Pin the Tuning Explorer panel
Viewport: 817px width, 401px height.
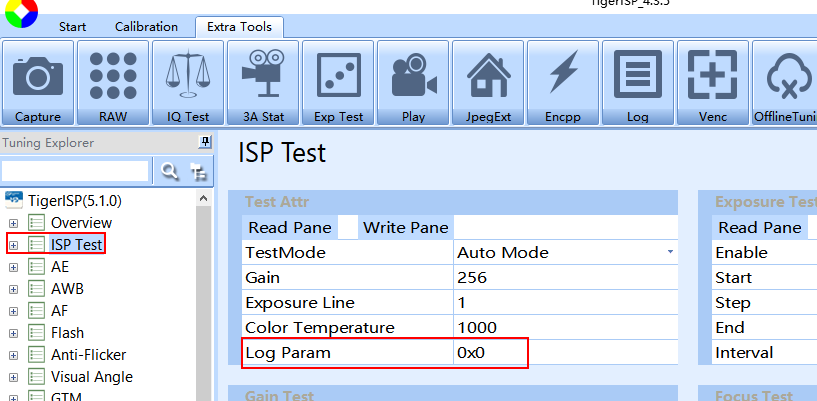(205, 143)
